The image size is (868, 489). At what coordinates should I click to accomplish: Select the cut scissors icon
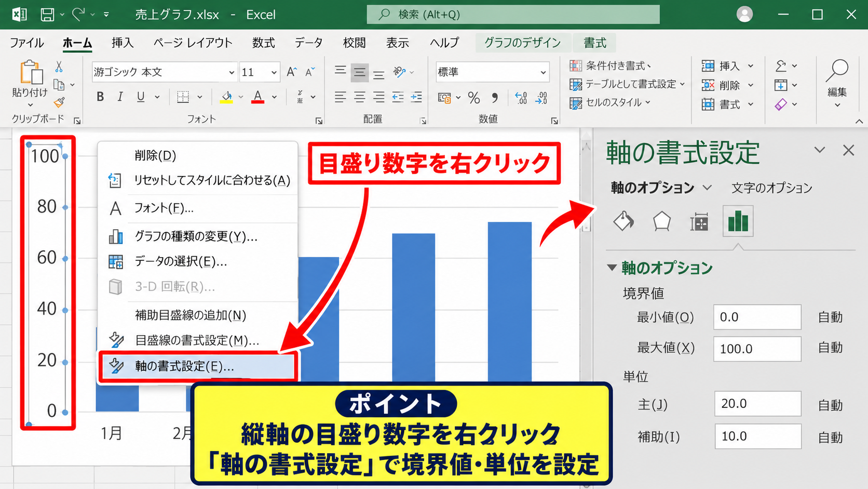click(59, 67)
